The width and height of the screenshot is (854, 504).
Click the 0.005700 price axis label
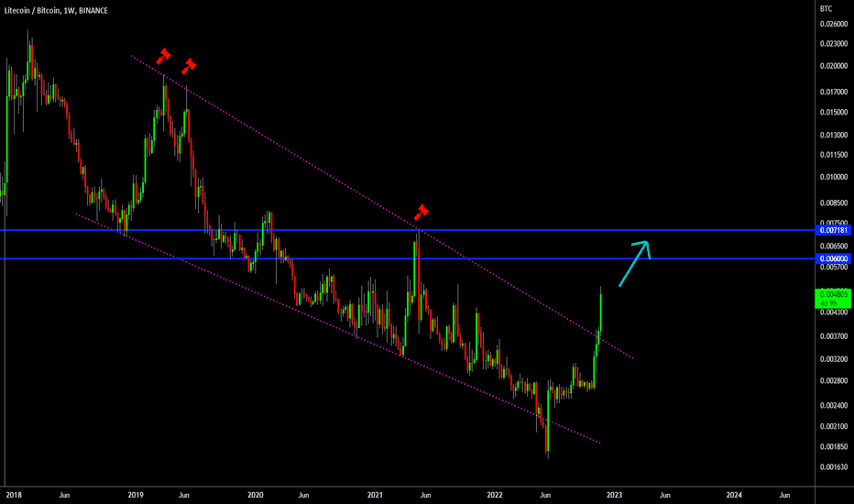click(834, 267)
